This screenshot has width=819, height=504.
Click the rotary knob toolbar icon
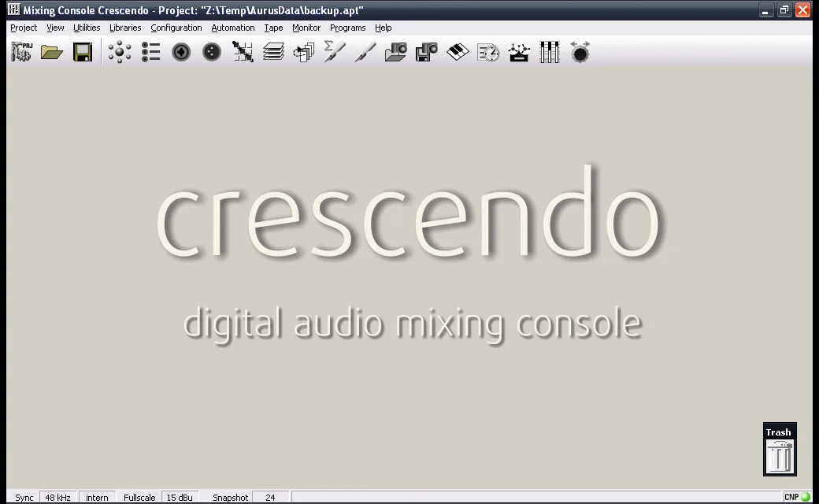[580, 52]
